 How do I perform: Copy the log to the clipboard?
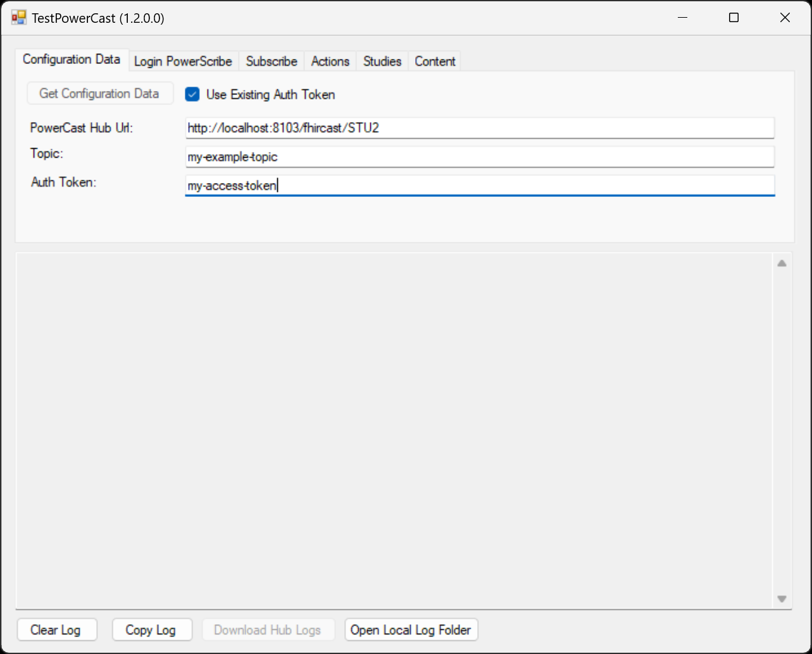(x=152, y=630)
